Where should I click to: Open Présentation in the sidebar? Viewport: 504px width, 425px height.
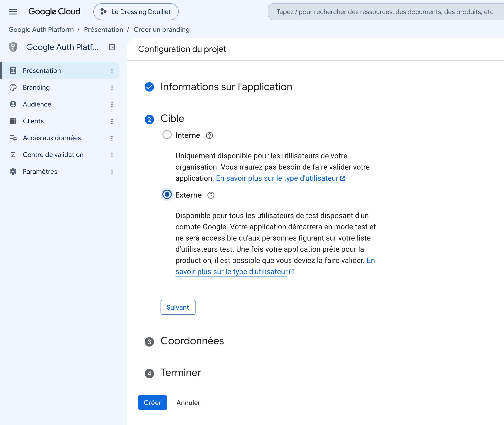(x=60, y=71)
